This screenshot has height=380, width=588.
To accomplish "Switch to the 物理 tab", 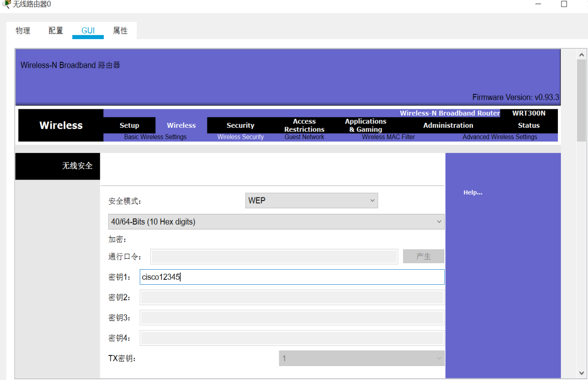I will 23,31.
